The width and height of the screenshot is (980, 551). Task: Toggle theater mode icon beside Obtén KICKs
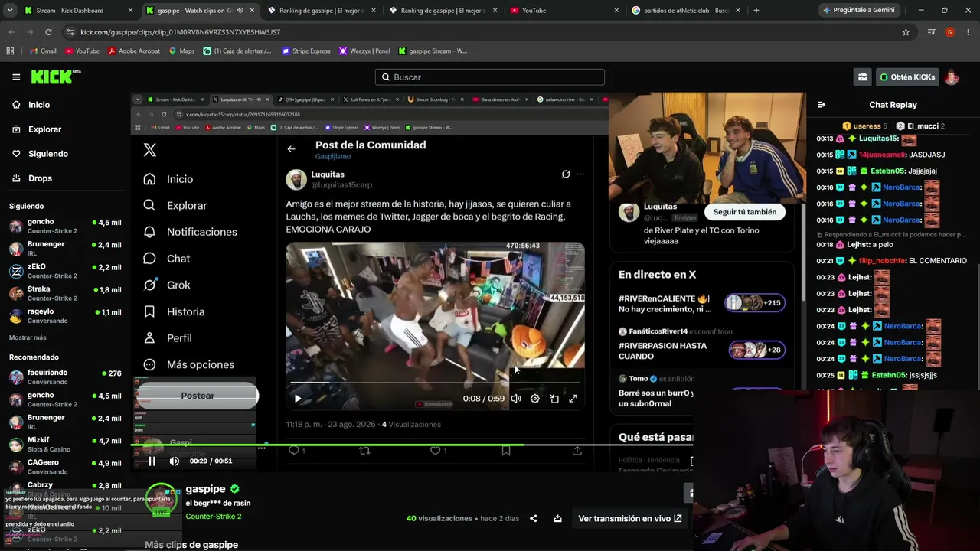click(x=862, y=77)
